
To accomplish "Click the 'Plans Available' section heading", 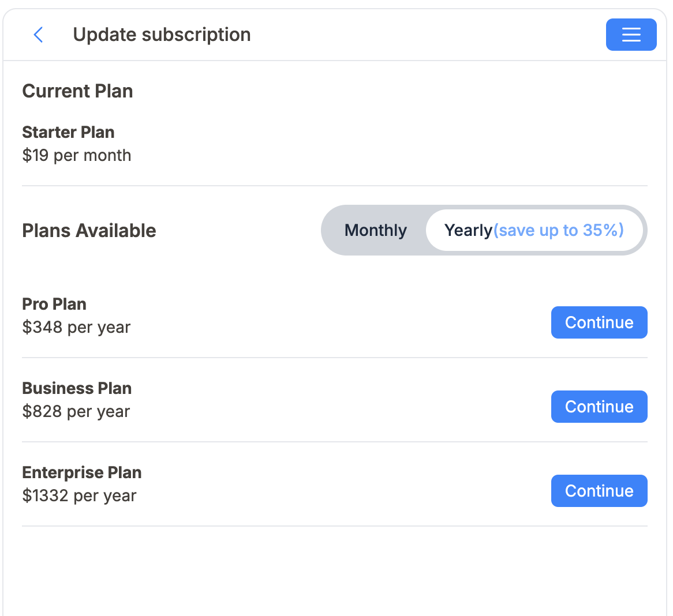I will [x=89, y=230].
